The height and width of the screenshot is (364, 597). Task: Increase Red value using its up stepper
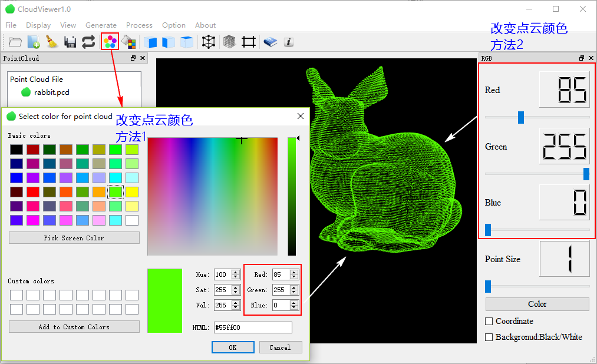(x=295, y=272)
